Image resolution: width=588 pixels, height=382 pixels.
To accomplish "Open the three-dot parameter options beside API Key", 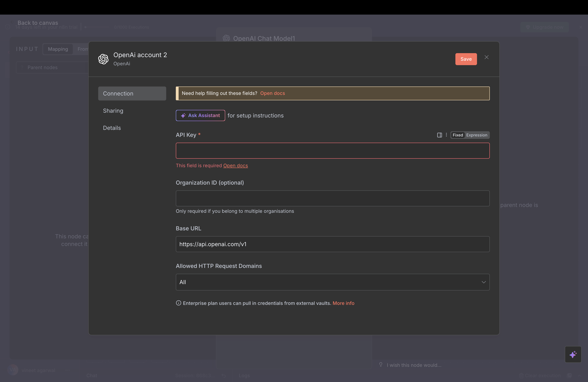I will (446, 135).
